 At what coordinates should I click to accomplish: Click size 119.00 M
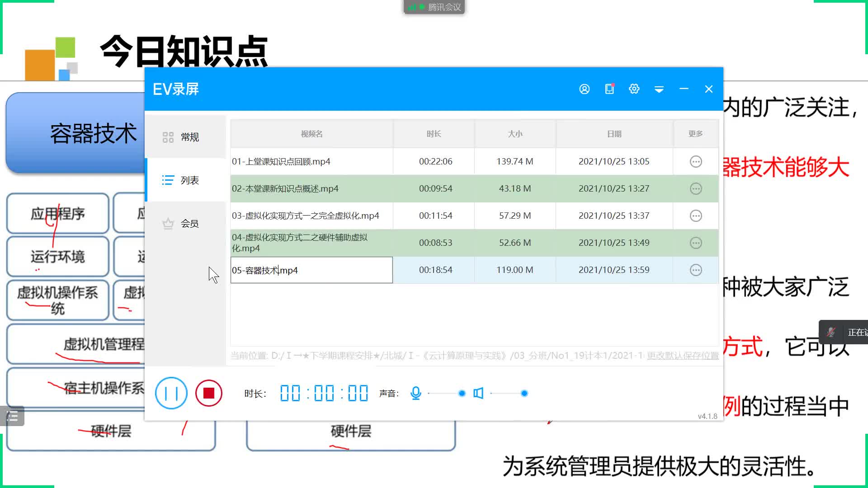515,270
